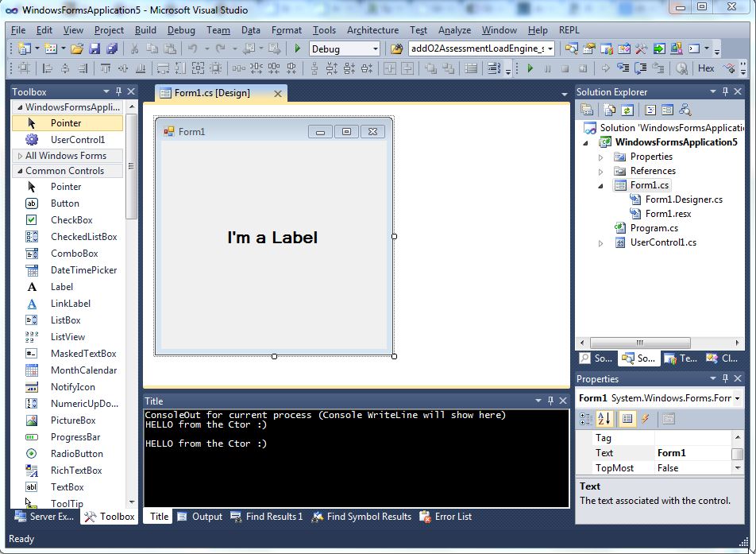Close the Form1.cs [Design] tab

pyautogui.click(x=278, y=94)
